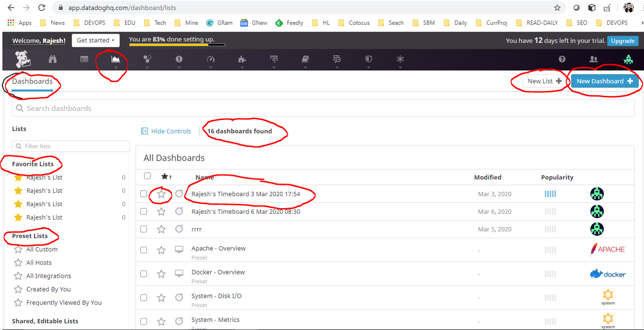Click the Hide Controls link
Screen dimensions: 644x330
pyautogui.click(x=171, y=131)
